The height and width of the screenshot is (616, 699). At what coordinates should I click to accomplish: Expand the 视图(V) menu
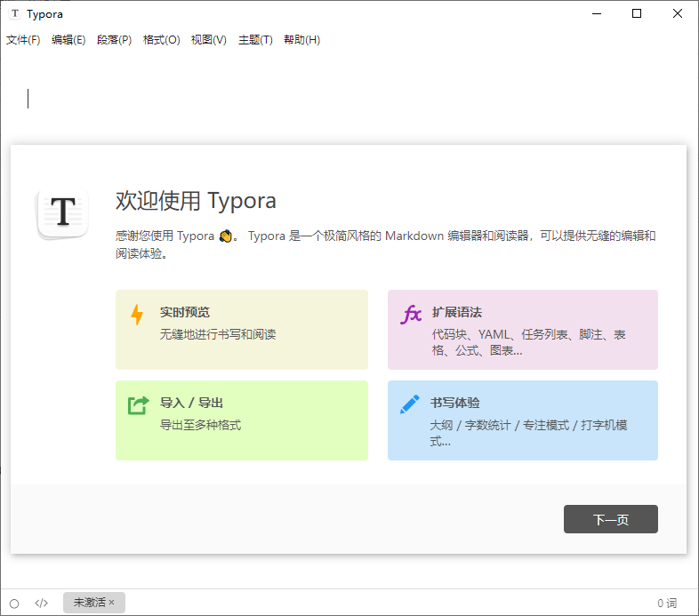click(208, 40)
